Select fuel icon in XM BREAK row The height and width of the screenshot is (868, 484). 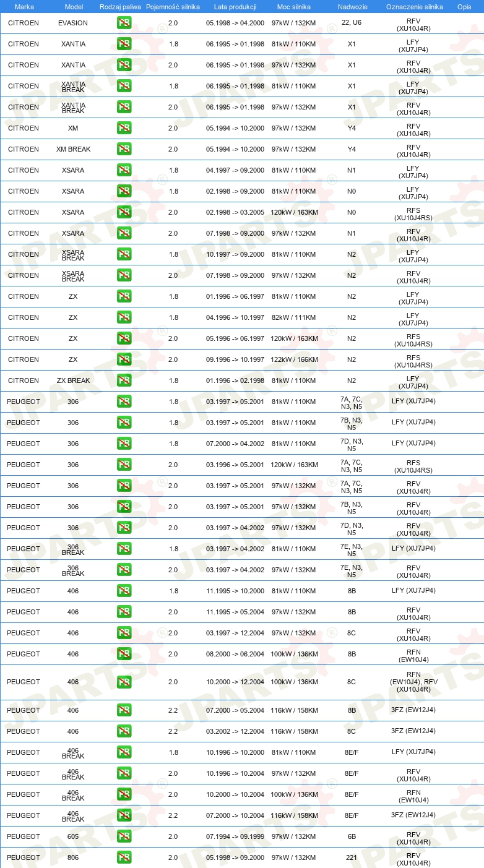(x=124, y=149)
